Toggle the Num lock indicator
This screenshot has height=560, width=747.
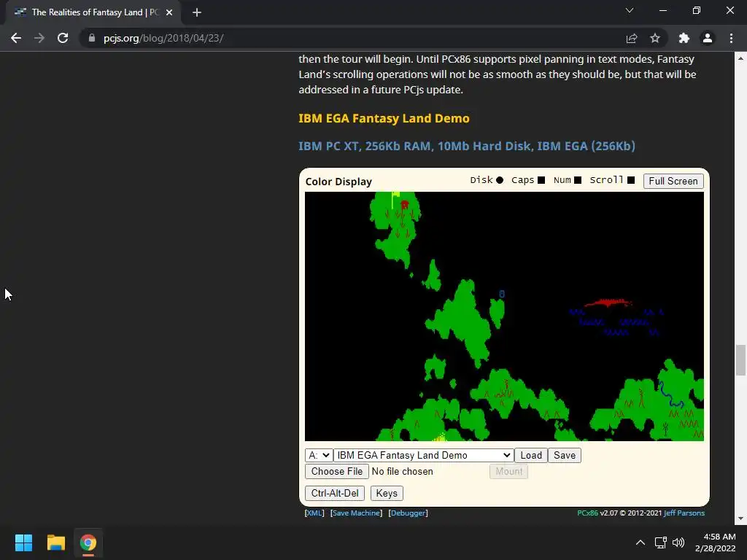pos(578,180)
